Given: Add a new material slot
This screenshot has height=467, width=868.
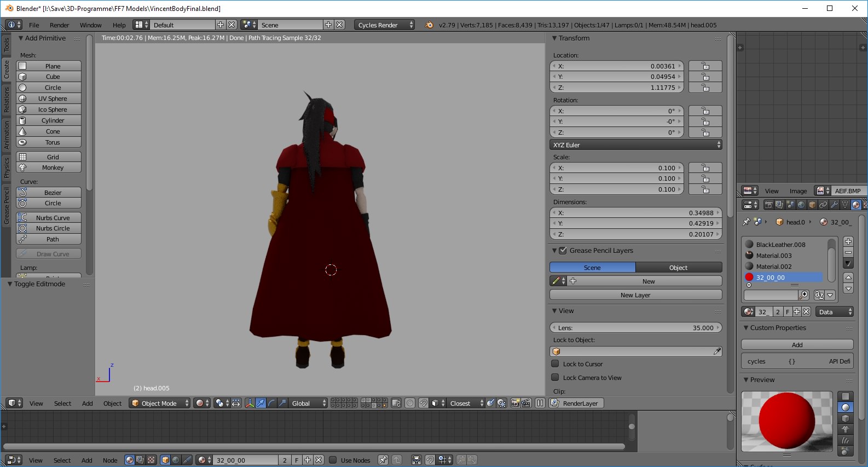Looking at the screenshot, I should pyautogui.click(x=848, y=241).
